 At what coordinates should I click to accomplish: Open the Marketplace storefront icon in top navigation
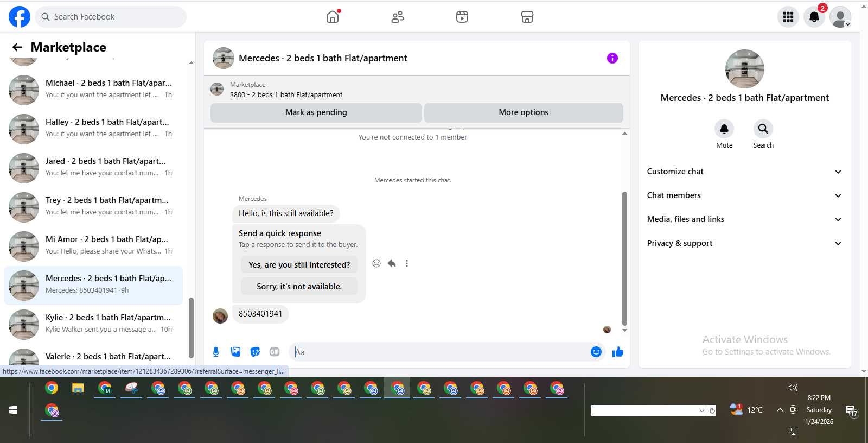click(527, 17)
